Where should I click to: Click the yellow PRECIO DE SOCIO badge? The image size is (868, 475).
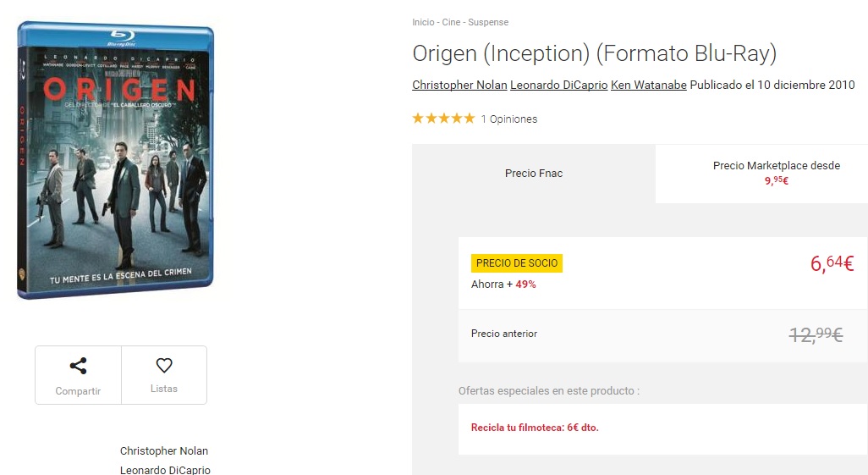click(x=516, y=263)
